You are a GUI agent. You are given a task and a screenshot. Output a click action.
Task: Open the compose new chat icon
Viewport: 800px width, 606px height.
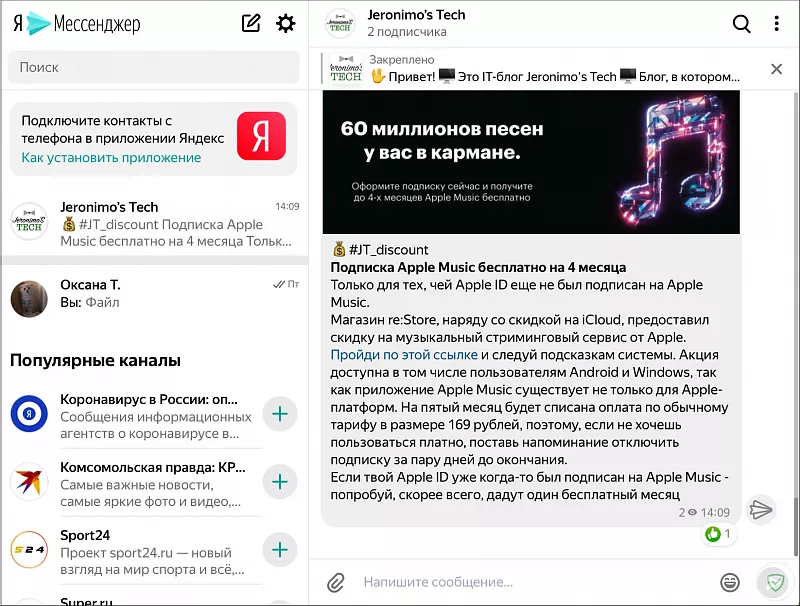[251, 23]
